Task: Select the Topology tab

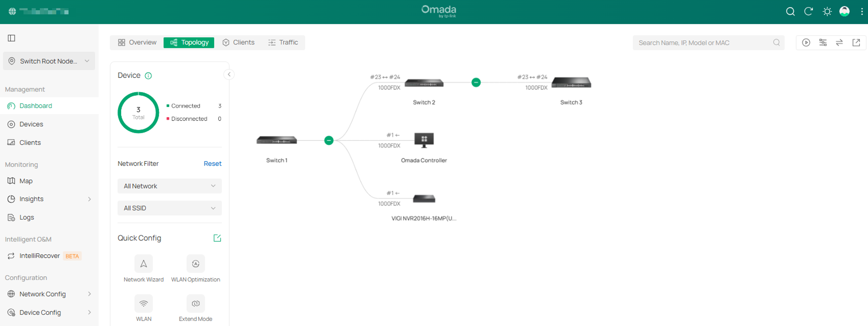Action: pyautogui.click(x=189, y=43)
